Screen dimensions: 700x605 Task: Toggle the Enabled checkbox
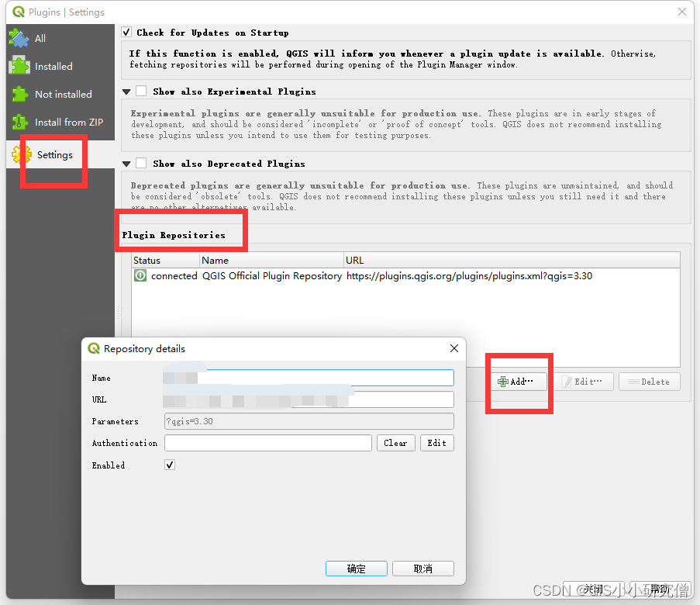click(x=170, y=465)
